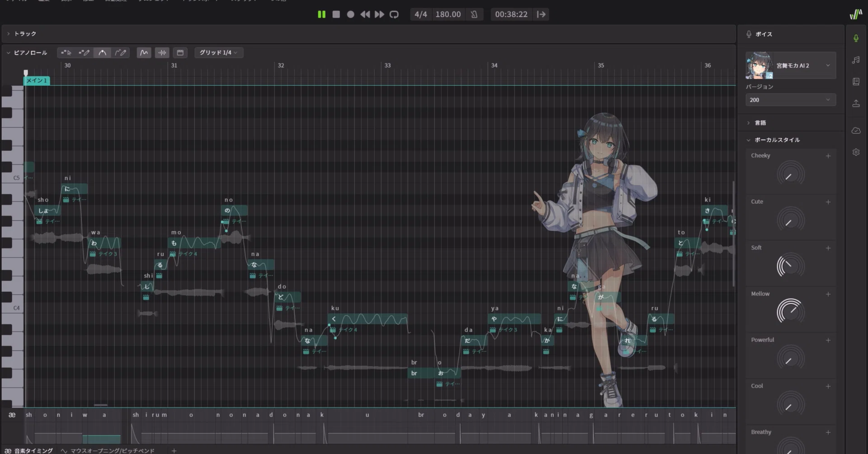Select the pitch pencil draw tool
The height and width of the screenshot is (454, 868).
coord(120,53)
